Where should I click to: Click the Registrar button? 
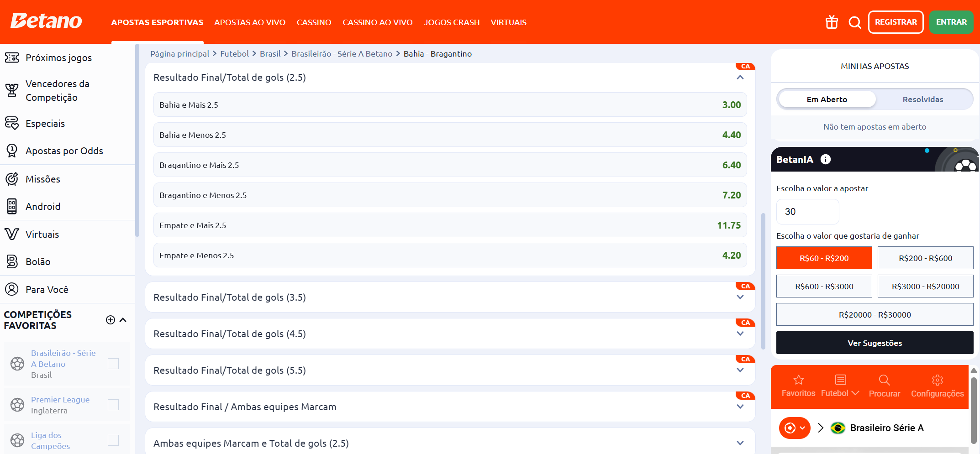point(896,22)
